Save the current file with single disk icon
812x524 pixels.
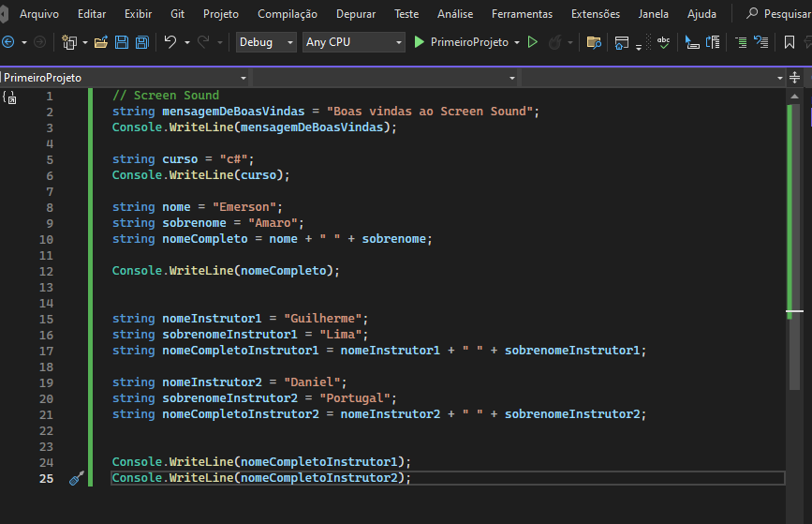coord(122,42)
